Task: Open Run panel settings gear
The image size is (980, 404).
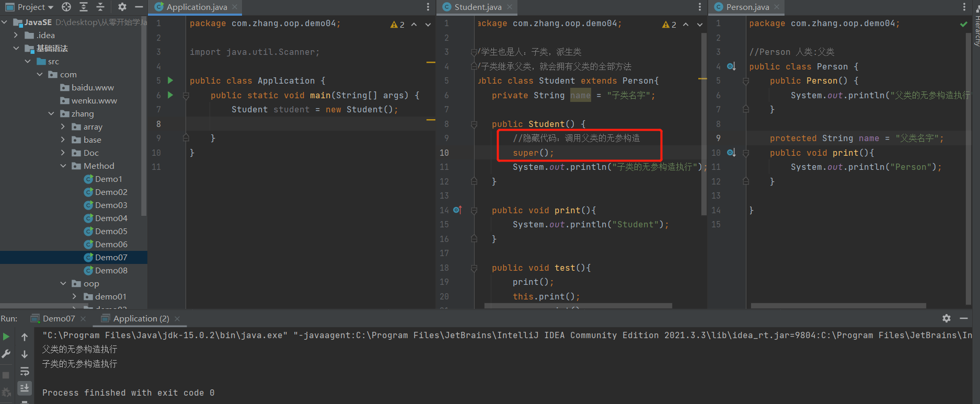Action: point(947,318)
